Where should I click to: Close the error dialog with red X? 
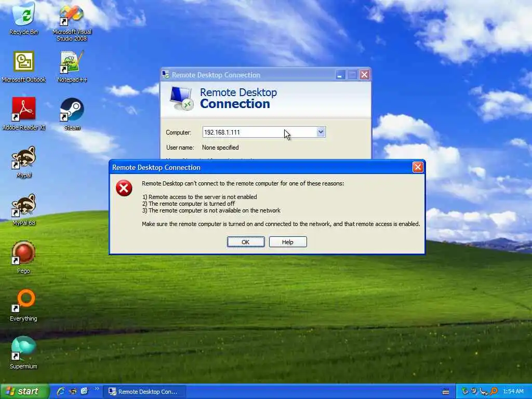tap(418, 167)
